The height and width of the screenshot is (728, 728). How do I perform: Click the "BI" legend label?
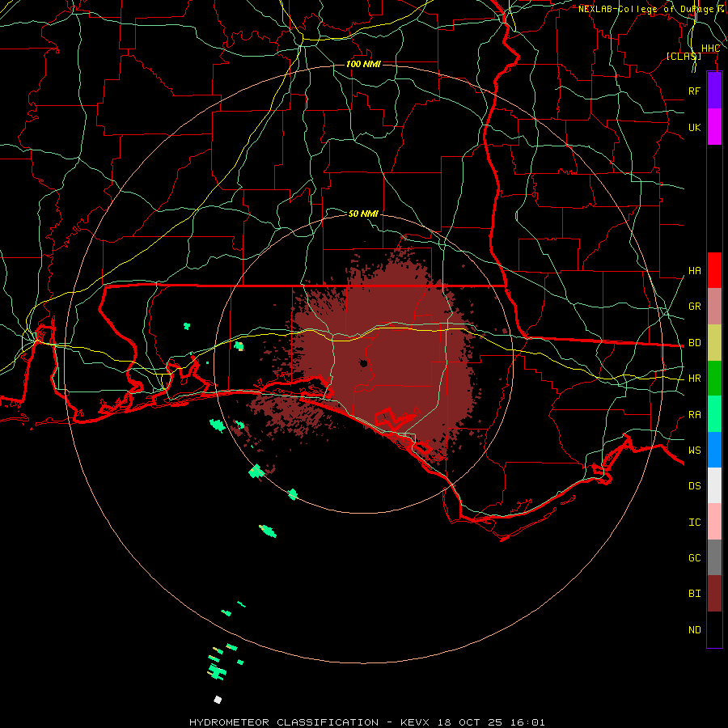point(694,594)
